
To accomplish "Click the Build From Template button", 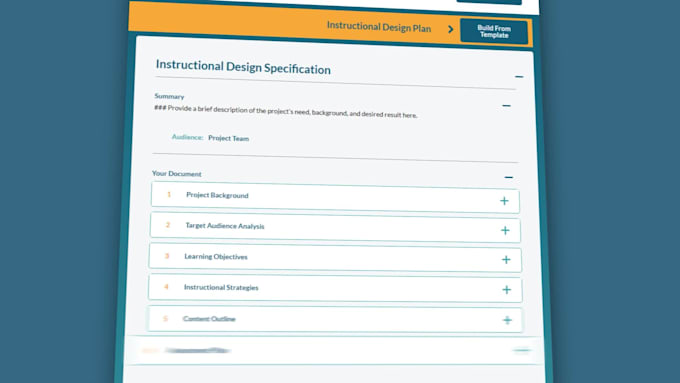I will coord(494,32).
